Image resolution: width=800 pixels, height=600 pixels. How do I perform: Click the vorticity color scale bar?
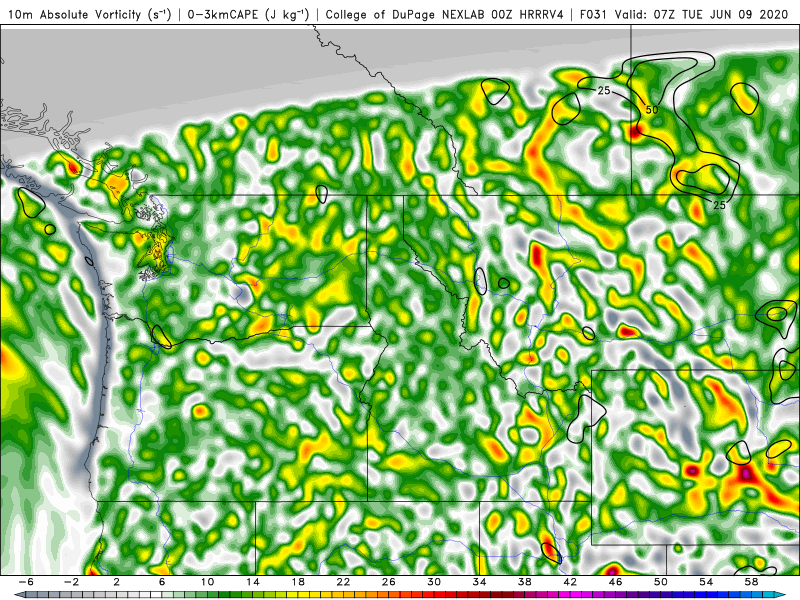(400, 595)
